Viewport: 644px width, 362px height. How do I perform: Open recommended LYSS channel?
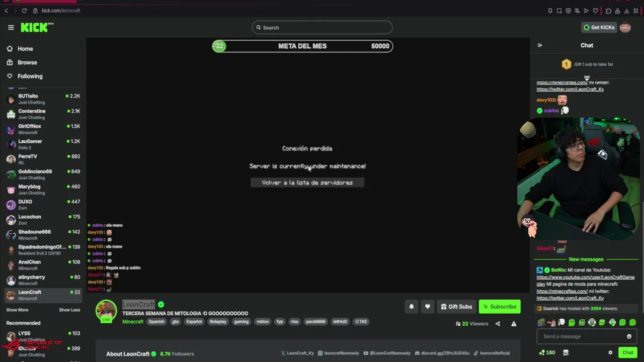pos(43,336)
